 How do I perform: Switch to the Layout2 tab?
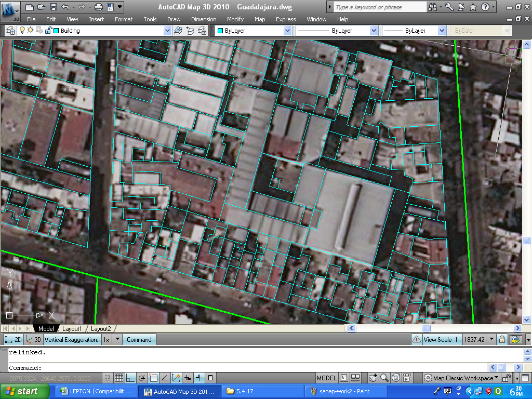[x=101, y=329]
